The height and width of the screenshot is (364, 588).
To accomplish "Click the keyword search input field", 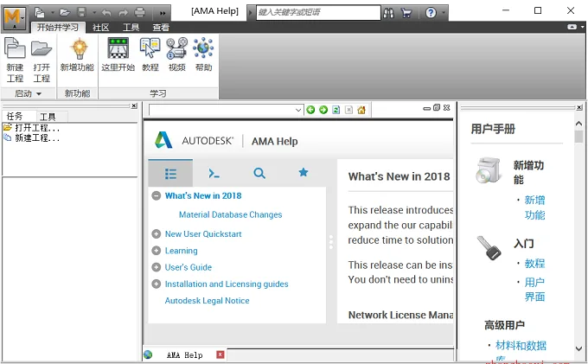I will click(x=318, y=12).
